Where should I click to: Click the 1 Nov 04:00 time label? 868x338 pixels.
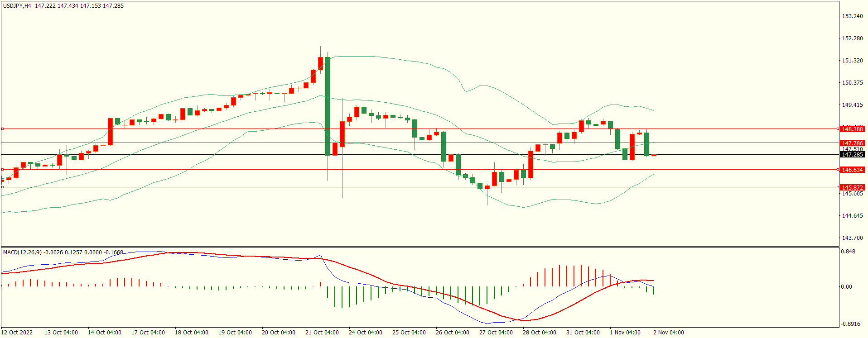(x=625, y=333)
